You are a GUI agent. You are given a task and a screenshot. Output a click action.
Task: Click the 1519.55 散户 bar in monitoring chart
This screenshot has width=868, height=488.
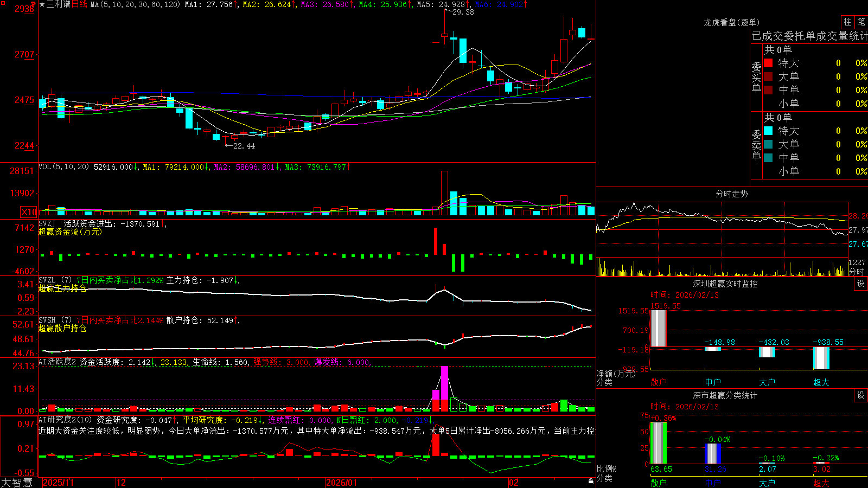(659, 329)
